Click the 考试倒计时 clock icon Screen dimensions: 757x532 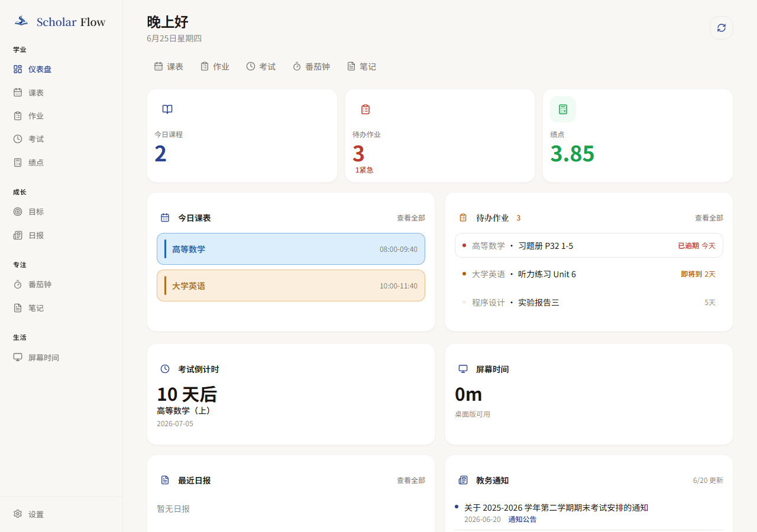pos(165,369)
